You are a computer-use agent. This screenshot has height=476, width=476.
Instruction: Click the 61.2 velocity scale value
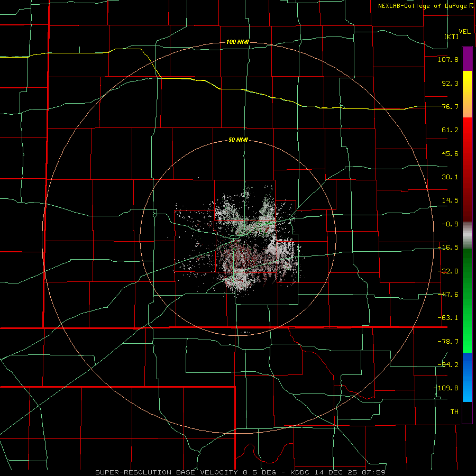click(x=450, y=130)
